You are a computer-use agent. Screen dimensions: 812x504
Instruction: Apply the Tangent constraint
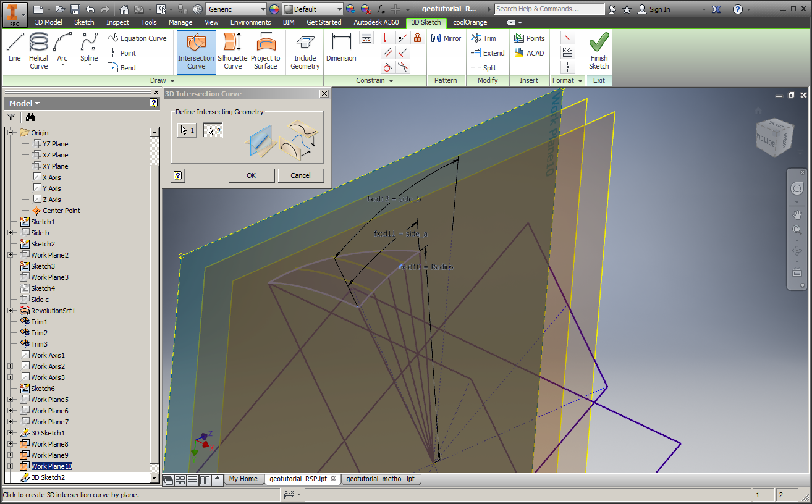(387, 68)
